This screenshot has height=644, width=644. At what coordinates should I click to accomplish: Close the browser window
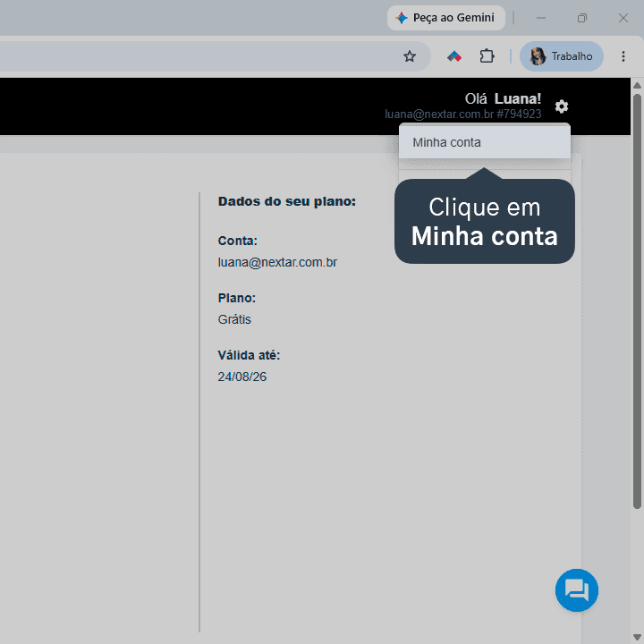click(623, 18)
